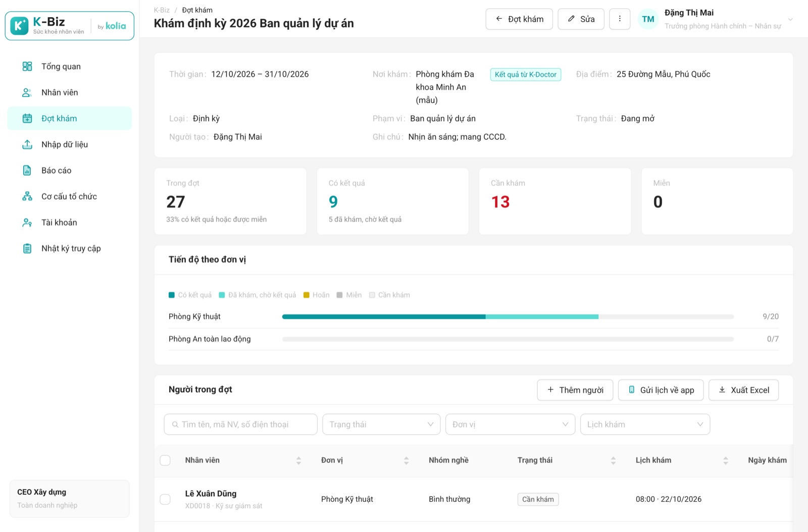Image resolution: width=808 pixels, height=532 pixels.
Task: Click the search magnifier icon
Action: (x=175, y=424)
